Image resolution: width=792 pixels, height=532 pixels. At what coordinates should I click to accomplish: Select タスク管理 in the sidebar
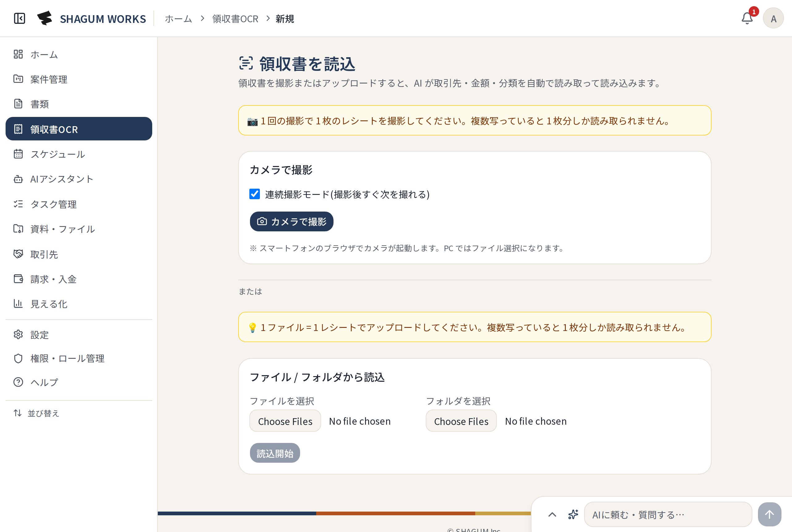point(79,204)
